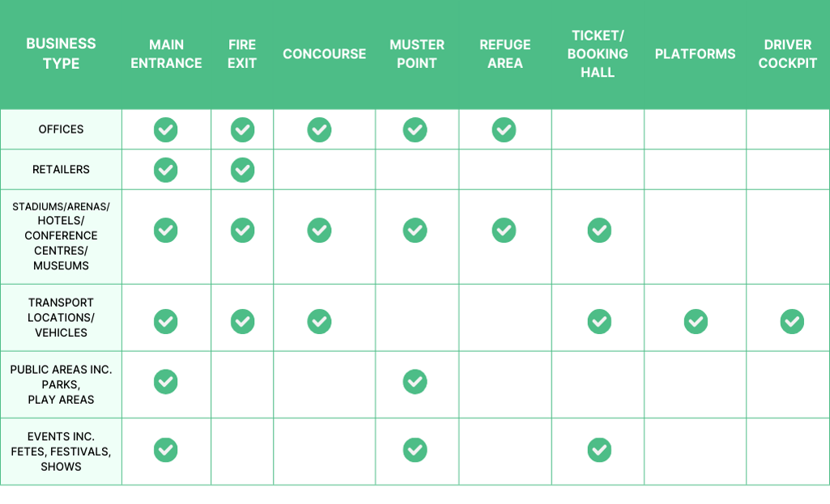Click Events row Main Entrance checkmark

pos(166,450)
